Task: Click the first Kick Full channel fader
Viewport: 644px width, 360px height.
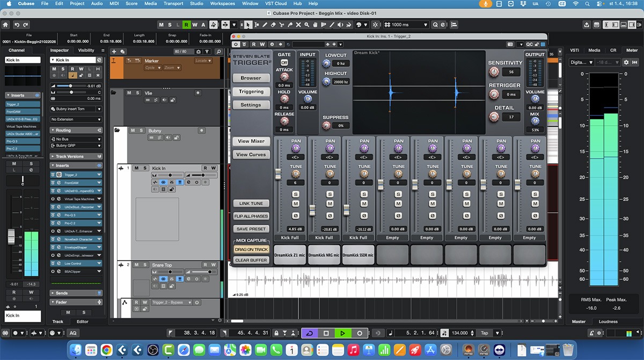Action: click(278, 174)
